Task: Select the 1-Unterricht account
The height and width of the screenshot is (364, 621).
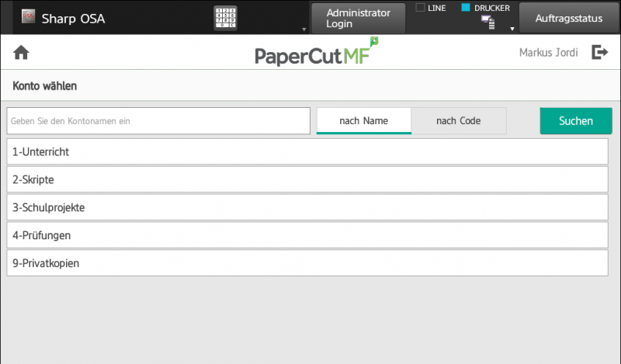Action: 307,152
